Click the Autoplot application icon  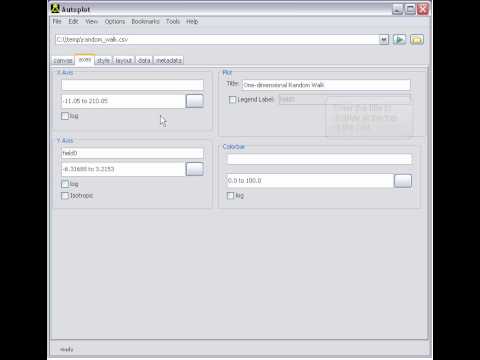55,8
